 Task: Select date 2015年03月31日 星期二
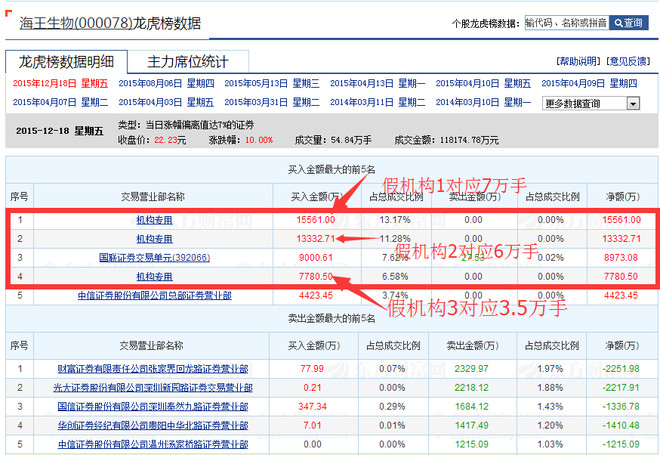coord(272,102)
